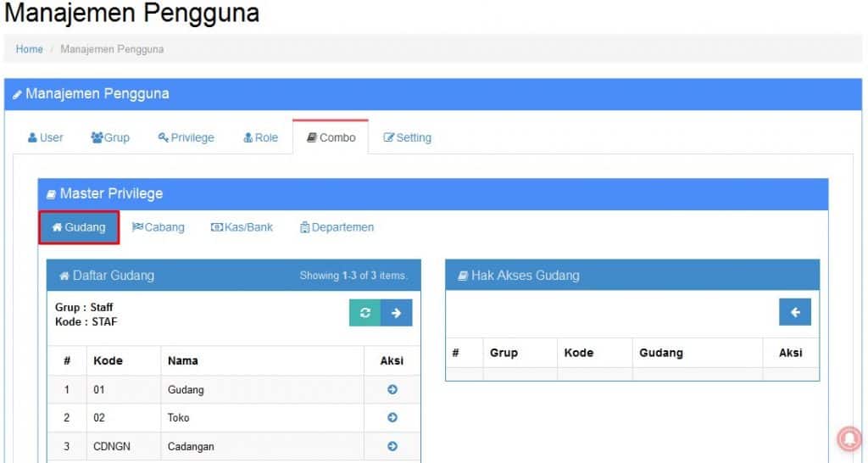Viewport: 868px width, 463px height.
Task: Click the Aksi arrow icon for Cadangan row
Action: pos(392,447)
